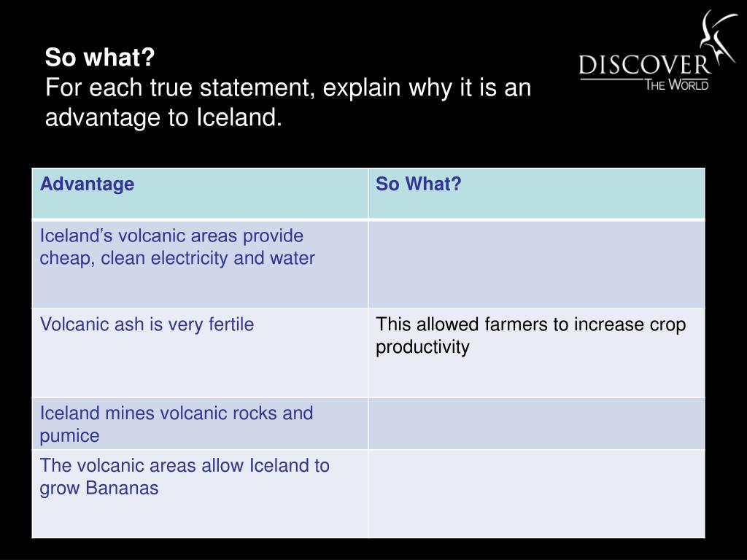Click the 'advantage to Iceland.' subtitle line
Viewport: 747px width, 560px height.
point(163,117)
